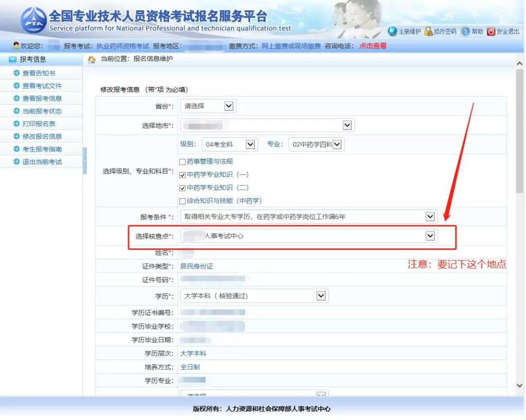Open 考生报考指南 in sidebar menu
Screen dimensions: 526x420
click(42, 149)
